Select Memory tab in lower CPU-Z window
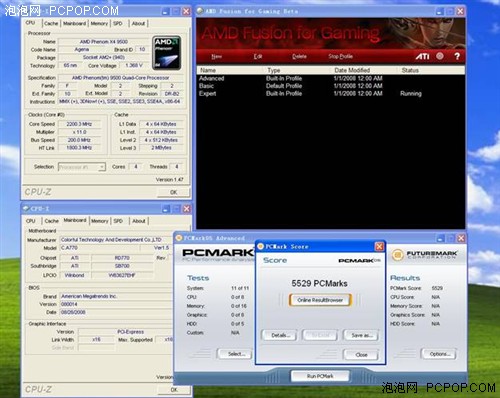The height and width of the screenshot is (398, 500). coord(100,221)
